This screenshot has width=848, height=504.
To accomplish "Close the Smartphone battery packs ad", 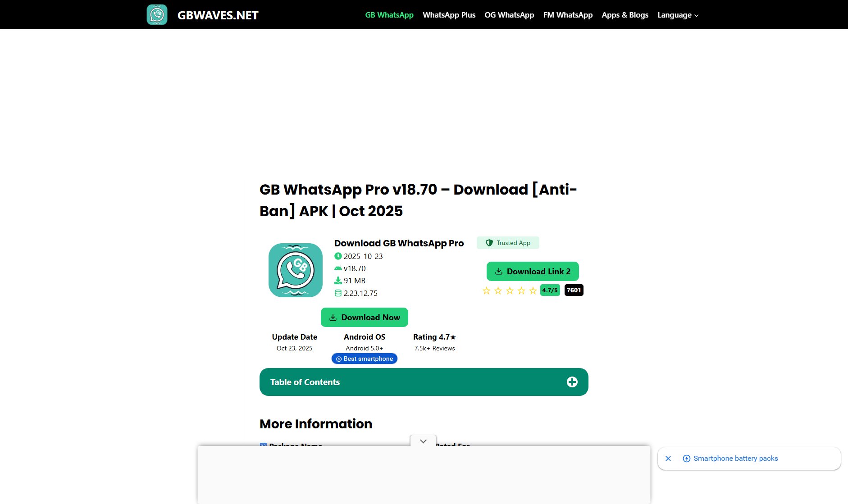I will tap(668, 459).
